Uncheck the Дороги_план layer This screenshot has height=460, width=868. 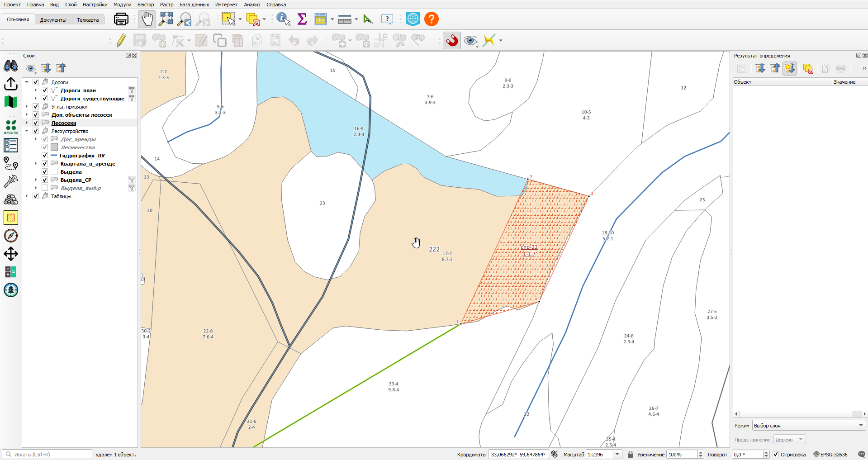(45, 90)
